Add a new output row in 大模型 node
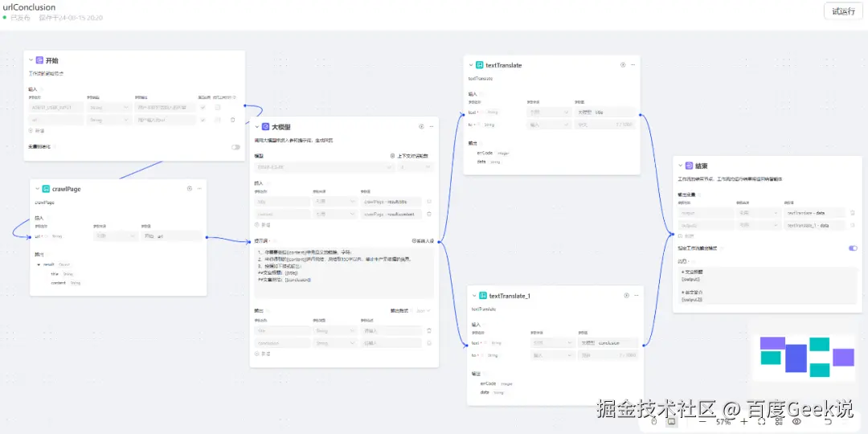This screenshot has height=434, width=868. coord(262,353)
